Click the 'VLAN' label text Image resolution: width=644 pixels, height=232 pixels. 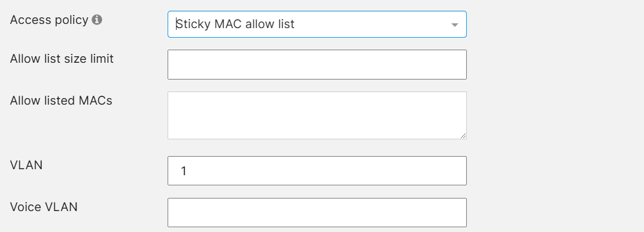[x=26, y=165]
